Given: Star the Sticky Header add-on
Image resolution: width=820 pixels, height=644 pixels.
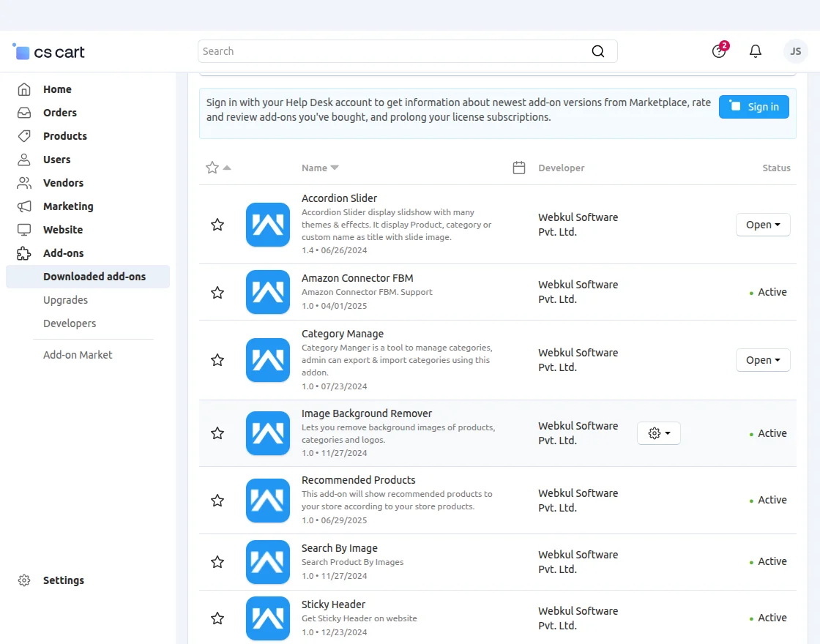Looking at the screenshot, I should click(x=217, y=618).
